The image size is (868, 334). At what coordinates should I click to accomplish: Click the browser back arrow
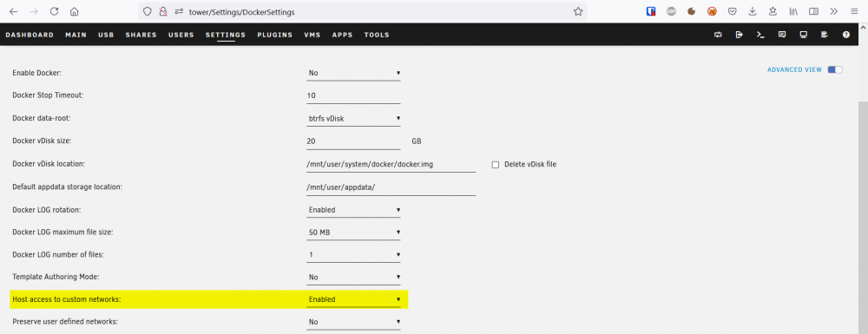[x=13, y=11]
